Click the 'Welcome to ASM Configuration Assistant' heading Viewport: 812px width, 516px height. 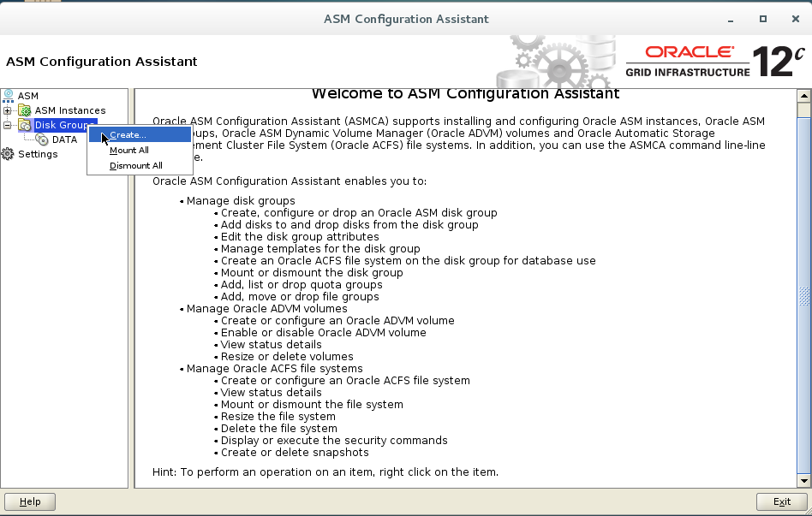click(465, 93)
